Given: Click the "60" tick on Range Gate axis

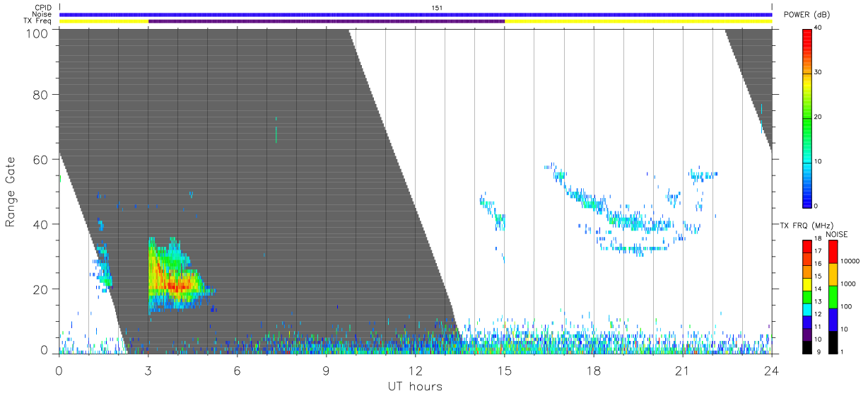Looking at the screenshot, I should tap(40, 160).
